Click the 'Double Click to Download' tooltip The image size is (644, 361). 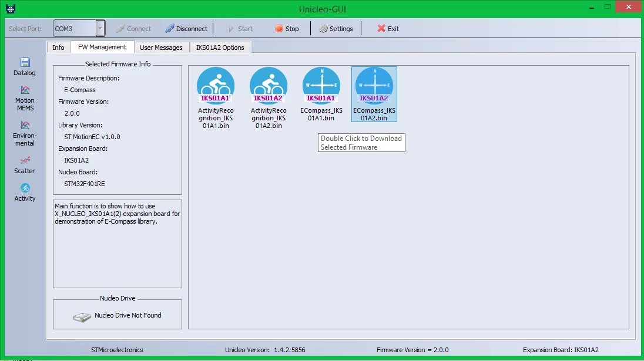tap(361, 143)
